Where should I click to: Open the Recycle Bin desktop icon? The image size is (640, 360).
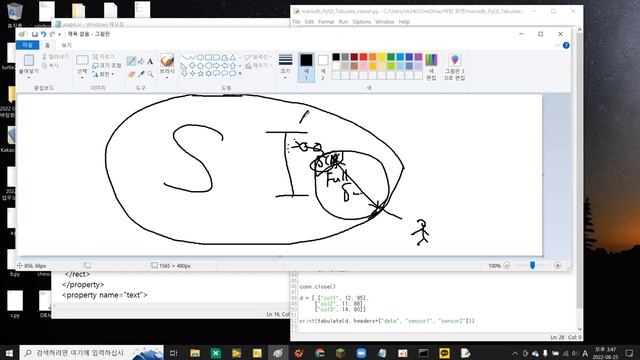click(x=15, y=16)
